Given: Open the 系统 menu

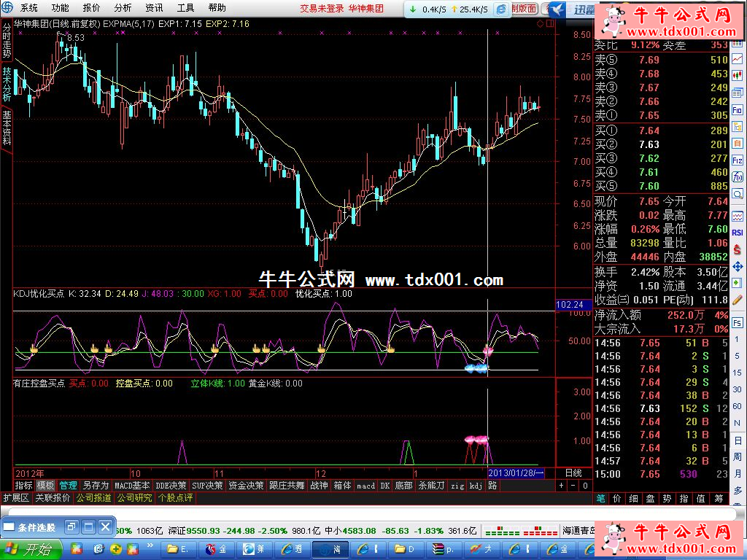Looking at the screenshot, I should point(28,8).
